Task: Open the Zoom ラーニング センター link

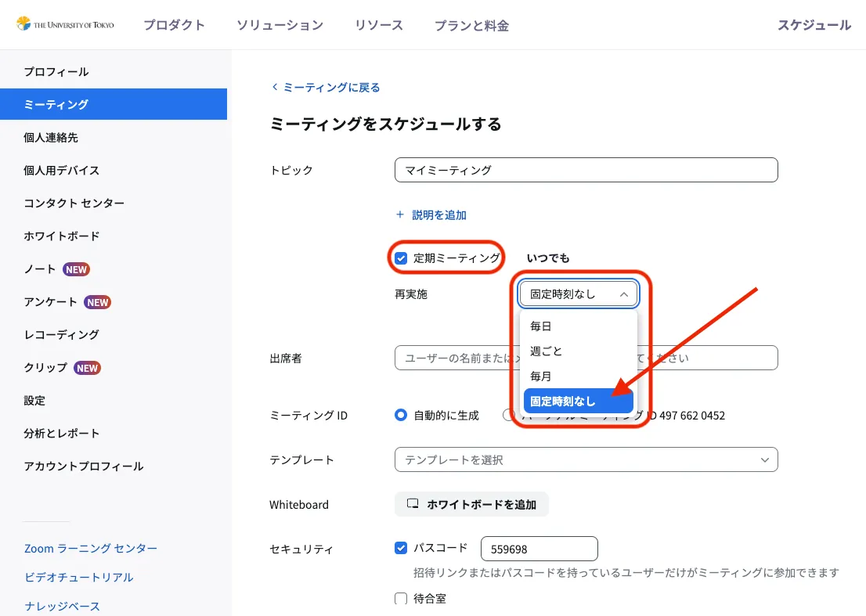Action: tap(91, 549)
